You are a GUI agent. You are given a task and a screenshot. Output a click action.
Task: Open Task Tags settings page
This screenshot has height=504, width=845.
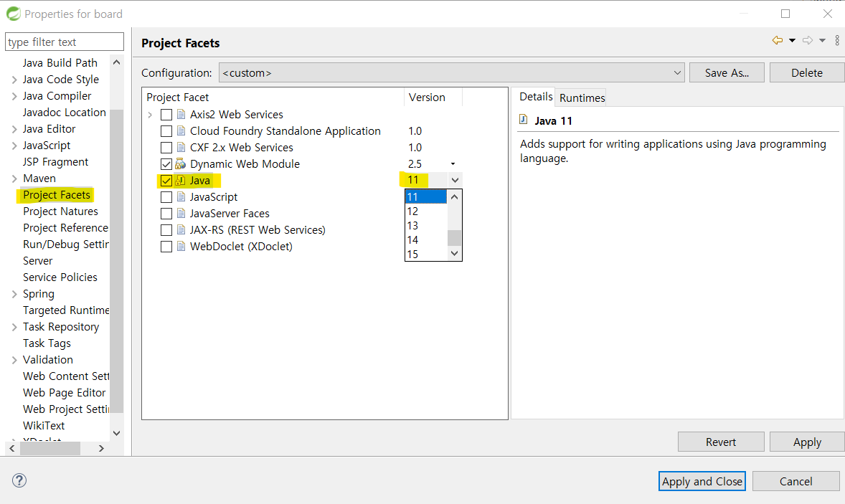(x=47, y=343)
